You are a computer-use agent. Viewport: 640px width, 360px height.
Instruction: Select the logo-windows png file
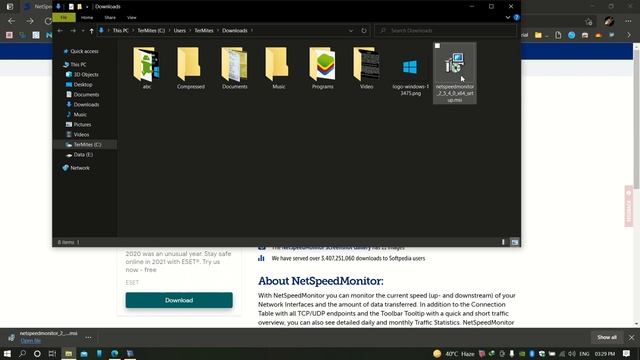pyautogui.click(x=411, y=77)
